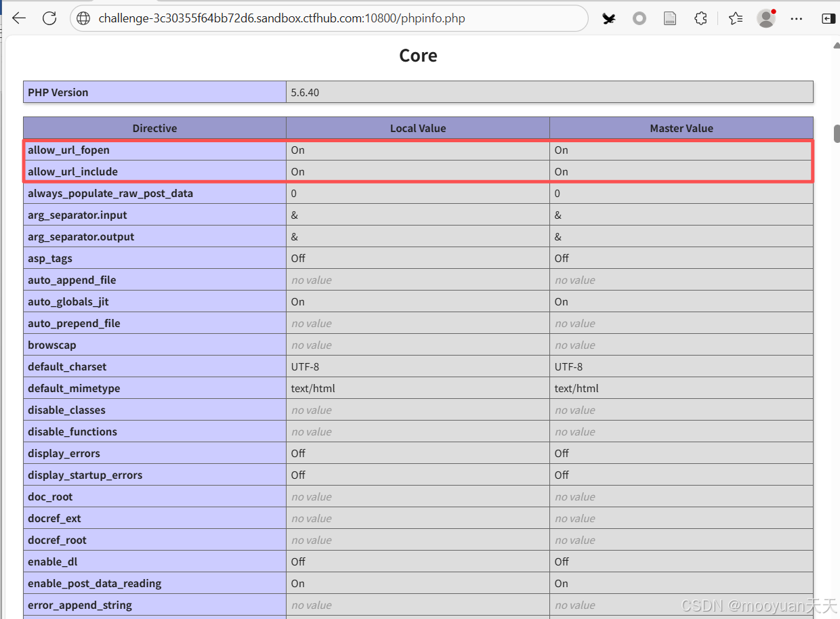Click the scrollbar up arrow
The width and height of the screenshot is (840, 619).
pyautogui.click(x=836, y=46)
